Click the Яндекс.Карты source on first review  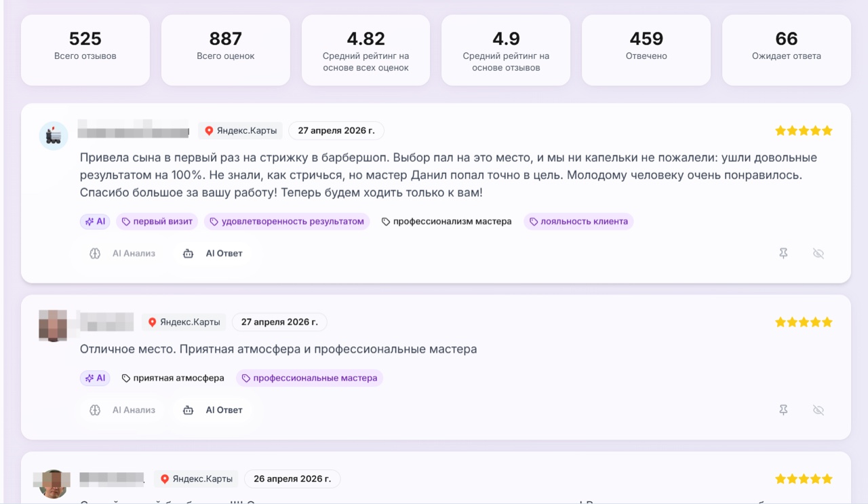point(241,130)
